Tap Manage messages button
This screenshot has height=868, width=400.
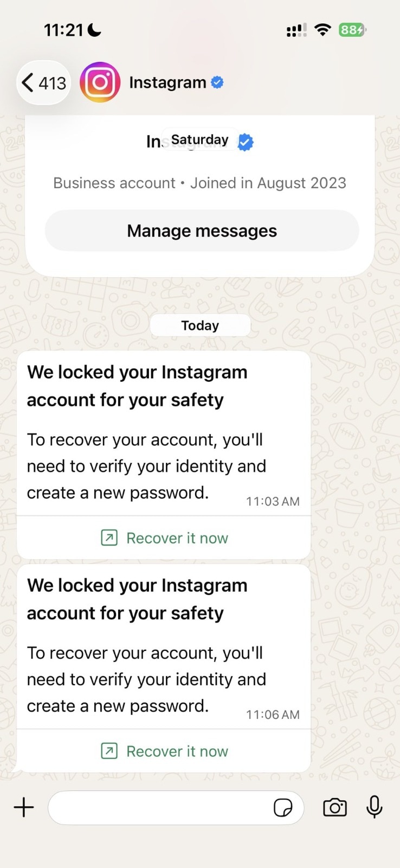pyautogui.click(x=202, y=231)
